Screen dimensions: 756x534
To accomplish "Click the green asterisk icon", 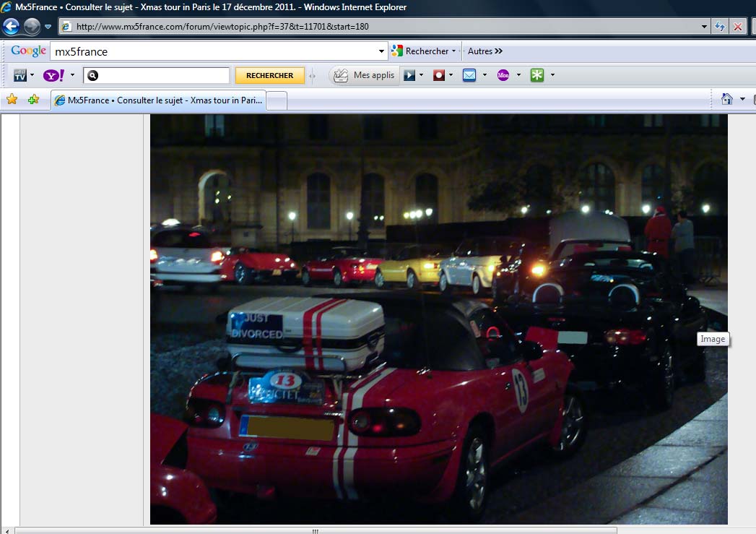I will coord(537,75).
